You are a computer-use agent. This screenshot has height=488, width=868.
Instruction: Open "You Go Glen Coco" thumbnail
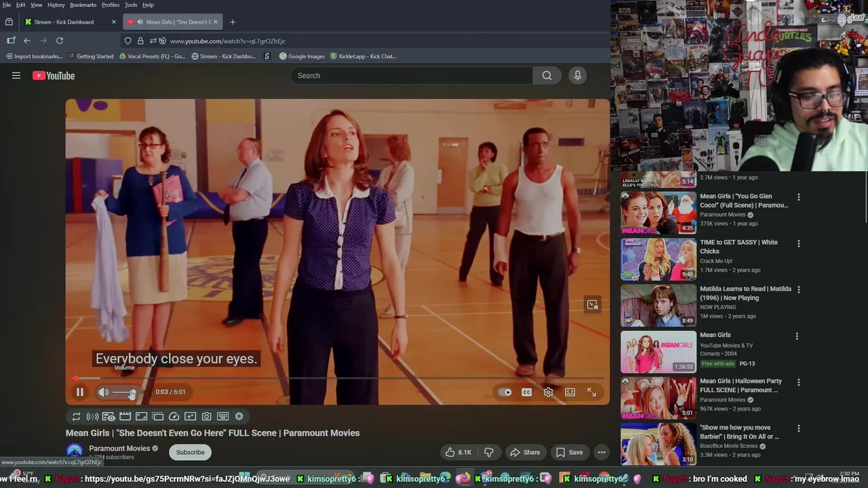658,213
